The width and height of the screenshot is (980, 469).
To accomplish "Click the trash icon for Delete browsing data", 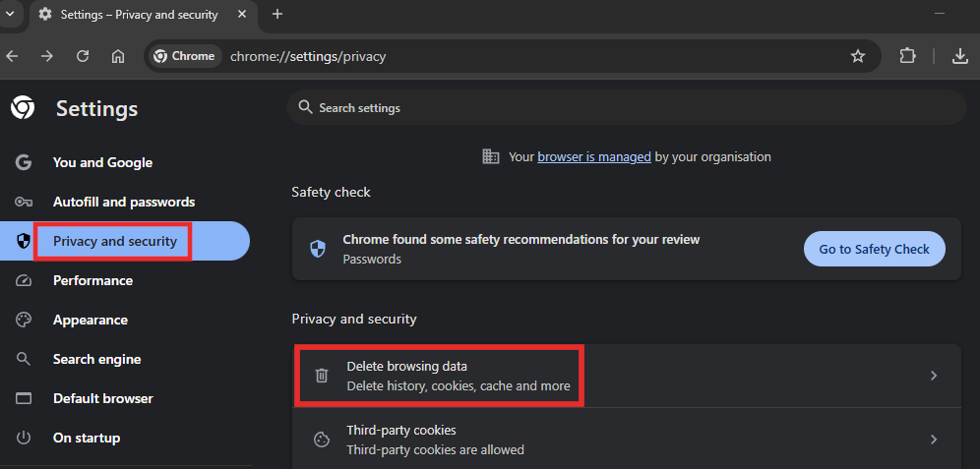I will coord(321,376).
